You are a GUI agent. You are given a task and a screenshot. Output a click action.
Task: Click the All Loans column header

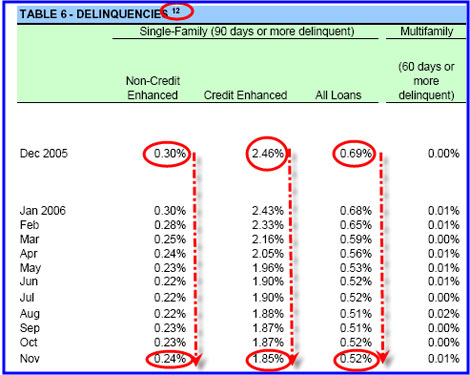click(x=338, y=95)
